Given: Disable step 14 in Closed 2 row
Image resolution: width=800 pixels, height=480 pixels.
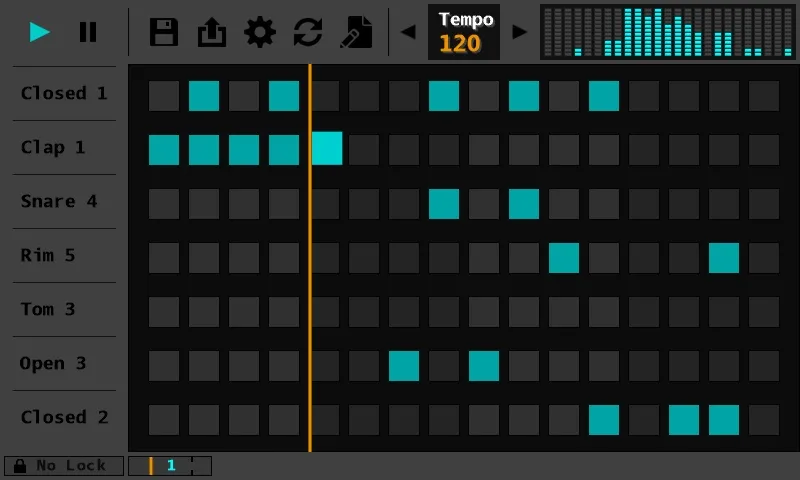Looking at the screenshot, I should (684, 420).
